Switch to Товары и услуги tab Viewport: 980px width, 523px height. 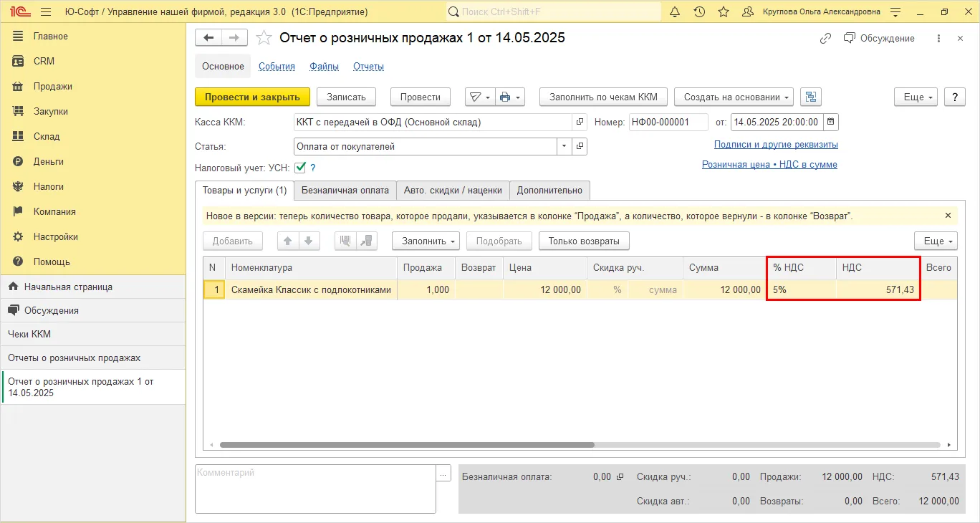(x=244, y=190)
